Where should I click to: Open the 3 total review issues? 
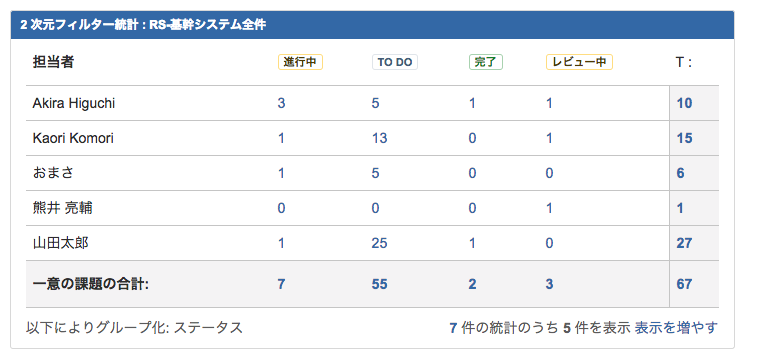[x=549, y=284]
